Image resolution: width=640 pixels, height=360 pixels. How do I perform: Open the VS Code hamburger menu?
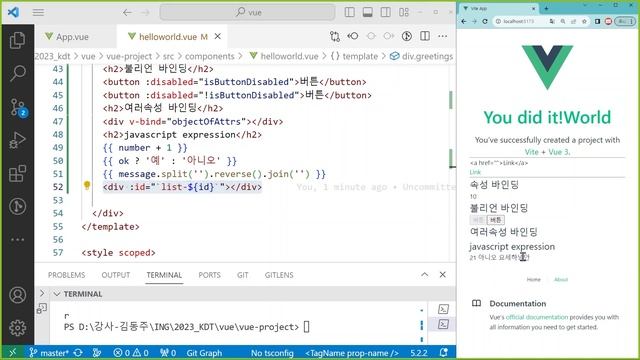[38, 12]
